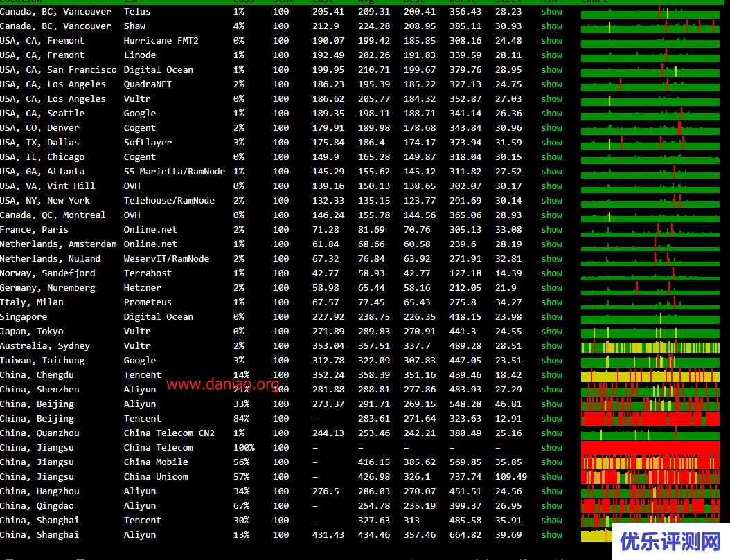Open show link for Paris Online.net
This screenshot has height=560, width=730.
(552, 229)
